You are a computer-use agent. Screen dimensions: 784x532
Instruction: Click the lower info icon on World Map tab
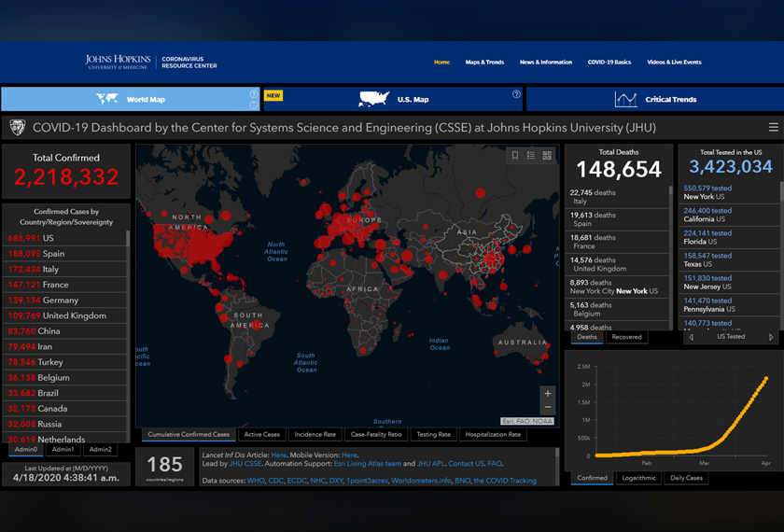coord(254,105)
